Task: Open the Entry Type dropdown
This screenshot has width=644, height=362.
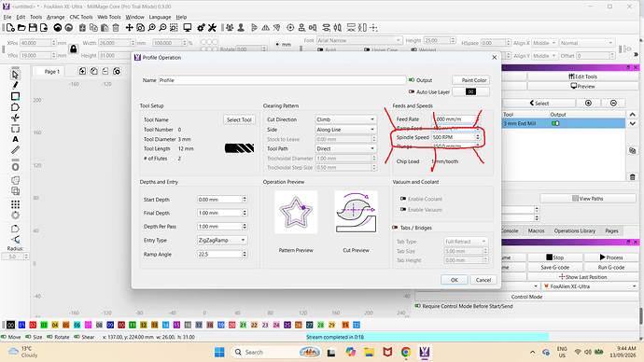Action: coord(222,240)
